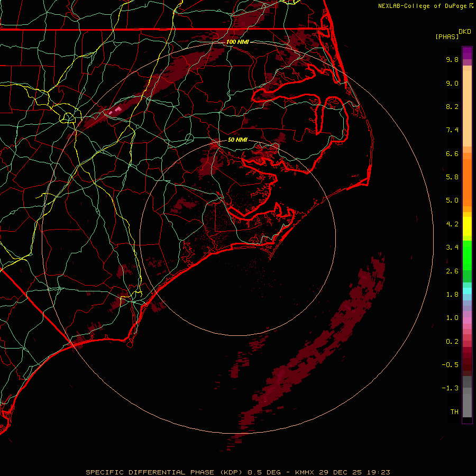Click the 8.2 scale value
The width and height of the screenshot is (476, 476).
tap(452, 106)
